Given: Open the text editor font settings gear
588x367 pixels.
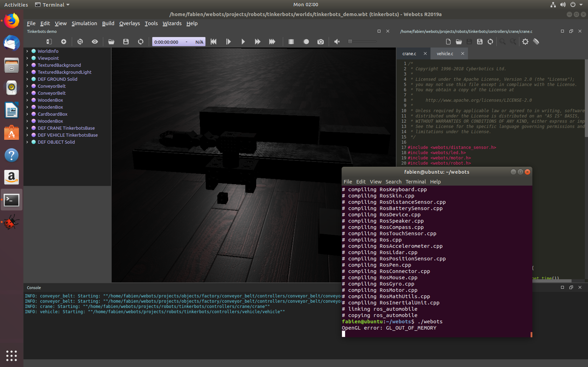Looking at the screenshot, I should point(525,42).
